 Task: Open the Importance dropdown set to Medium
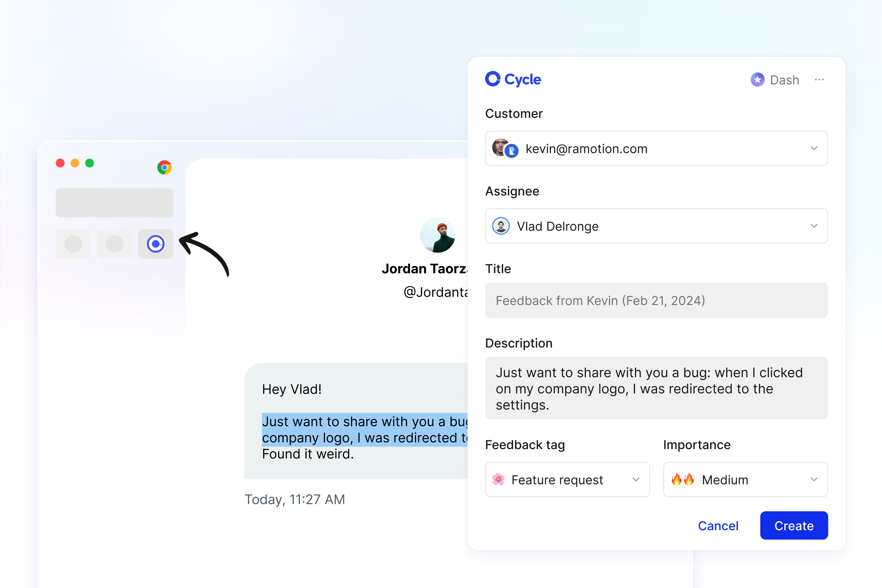click(746, 480)
